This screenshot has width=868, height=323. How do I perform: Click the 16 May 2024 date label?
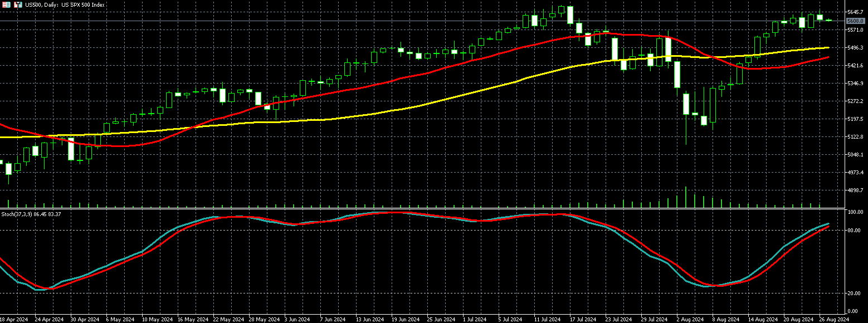coord(192,320)
